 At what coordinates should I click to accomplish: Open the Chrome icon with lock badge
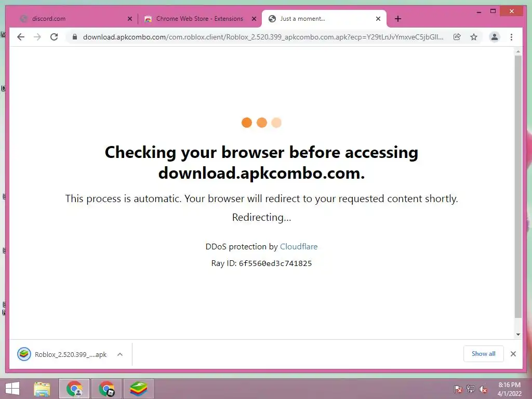[x=107, y=389]
